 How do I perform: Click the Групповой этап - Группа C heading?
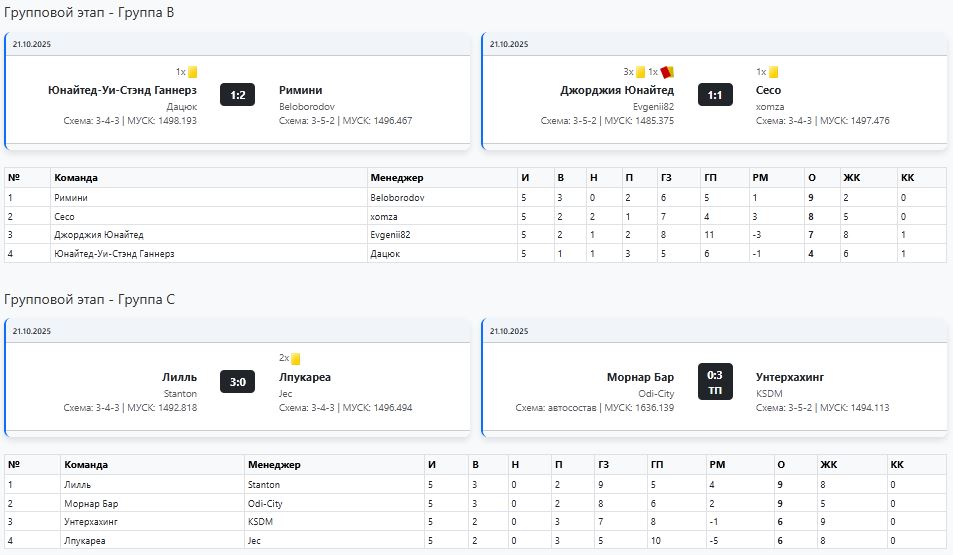tap(90, 299)
